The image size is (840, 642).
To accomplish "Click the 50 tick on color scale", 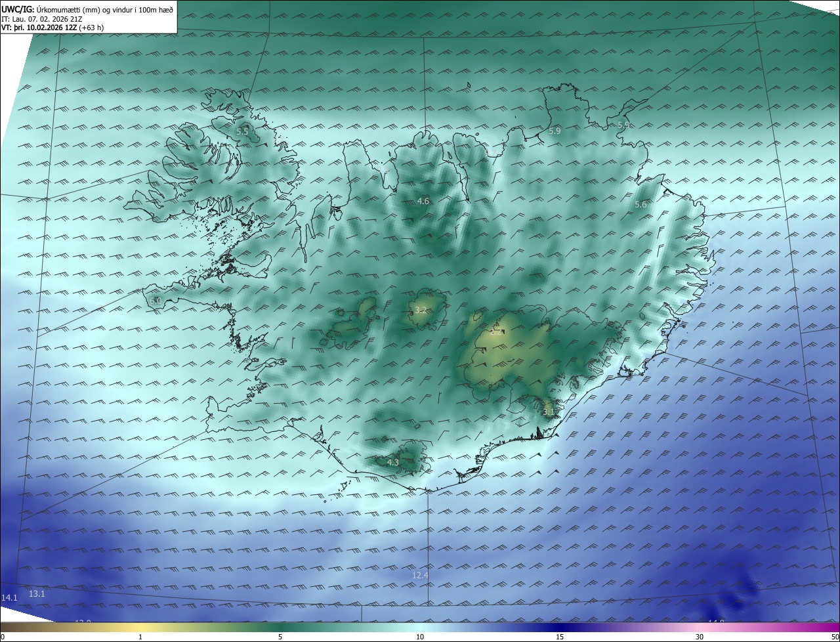I will 835,637.
